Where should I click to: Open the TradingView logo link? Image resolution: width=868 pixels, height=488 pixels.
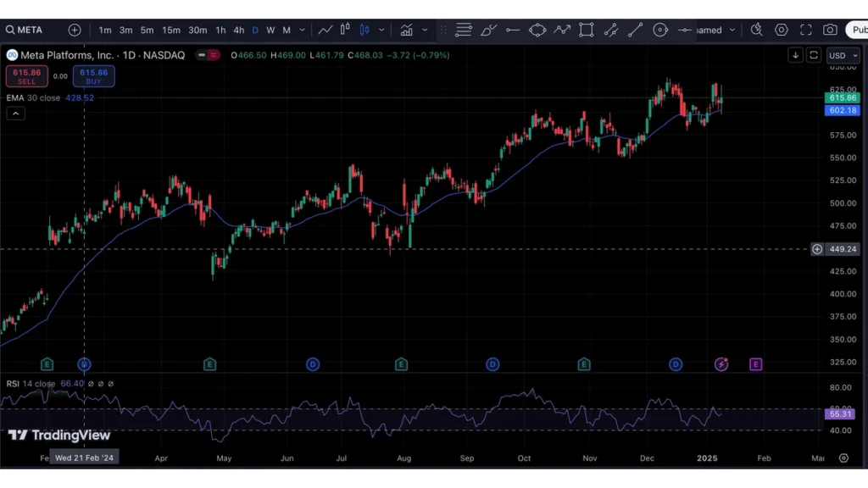59,435
